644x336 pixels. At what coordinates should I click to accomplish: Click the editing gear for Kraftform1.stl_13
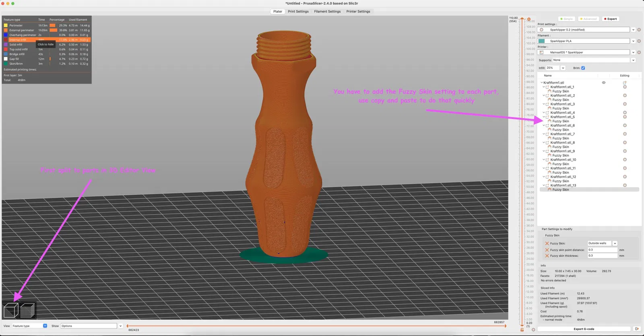pos(625,185)
